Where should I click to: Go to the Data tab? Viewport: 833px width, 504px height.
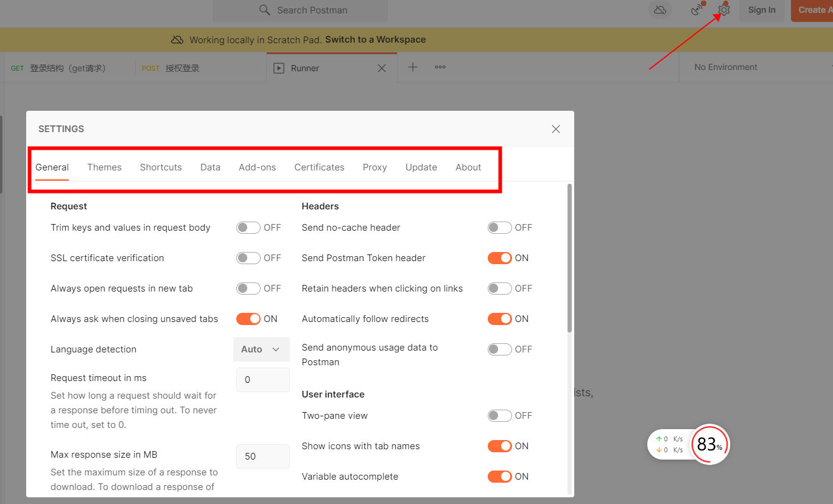point(210,167)
